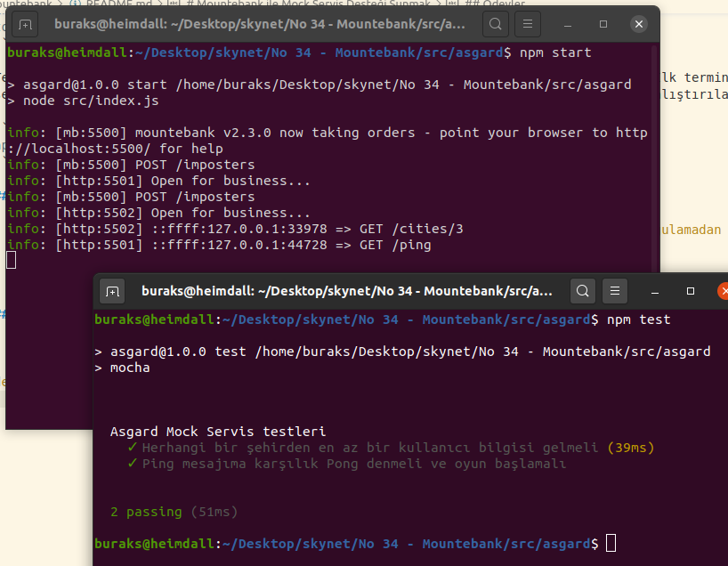Open a new tab in the background terminal
Image resolution: width=728 pixels, height=566 pixels.
[x=25, y=24]
